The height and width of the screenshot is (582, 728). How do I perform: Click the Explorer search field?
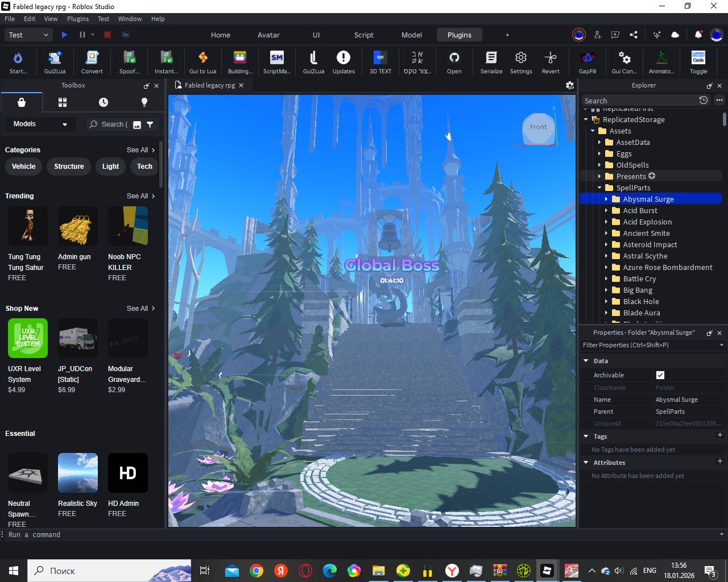(x=639, y=101)
